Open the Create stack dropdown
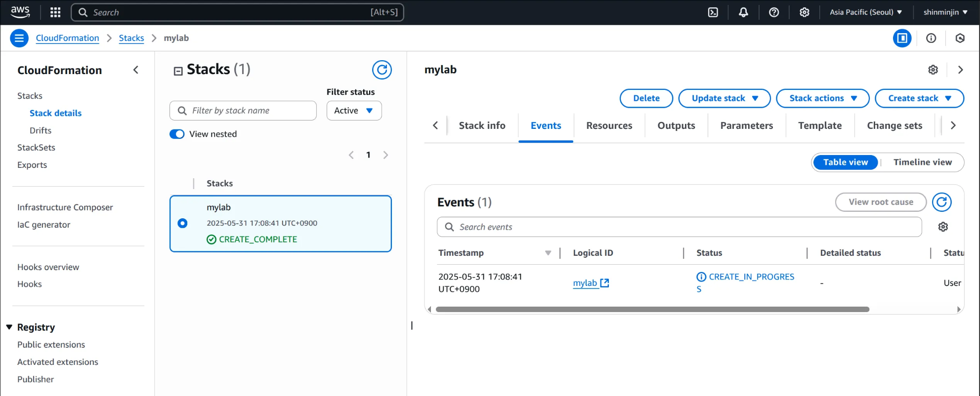This screenshot has height=396, width=980. (919, 98)
